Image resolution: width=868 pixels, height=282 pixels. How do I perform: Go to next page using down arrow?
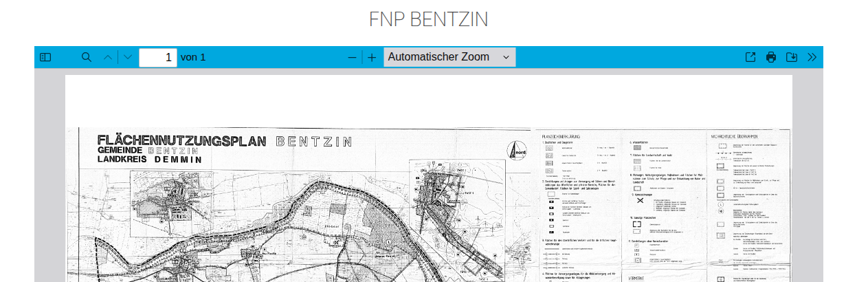[128, 57]
